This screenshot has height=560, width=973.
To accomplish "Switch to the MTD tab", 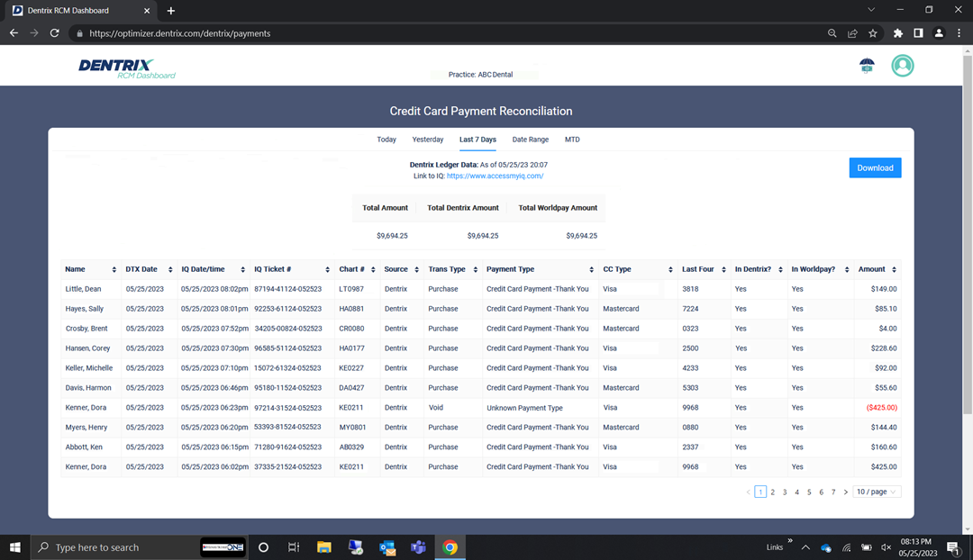I will [572, 140].
